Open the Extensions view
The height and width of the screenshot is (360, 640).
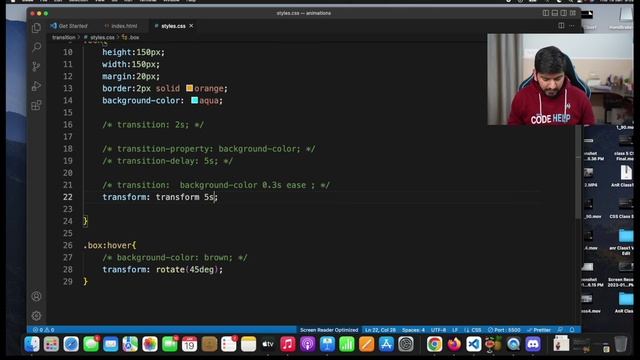coord(36,106)
